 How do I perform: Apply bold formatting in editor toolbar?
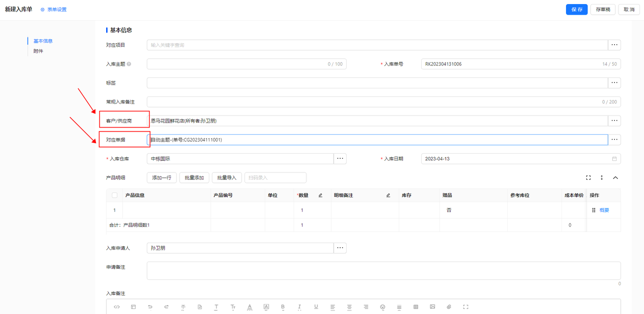283,306
